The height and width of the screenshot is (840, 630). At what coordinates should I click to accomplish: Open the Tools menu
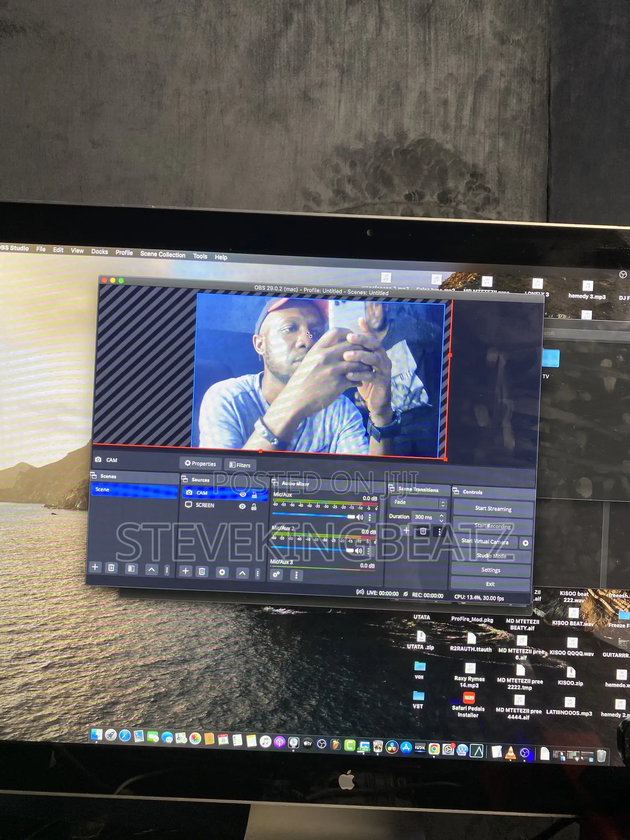click(200, 256)
